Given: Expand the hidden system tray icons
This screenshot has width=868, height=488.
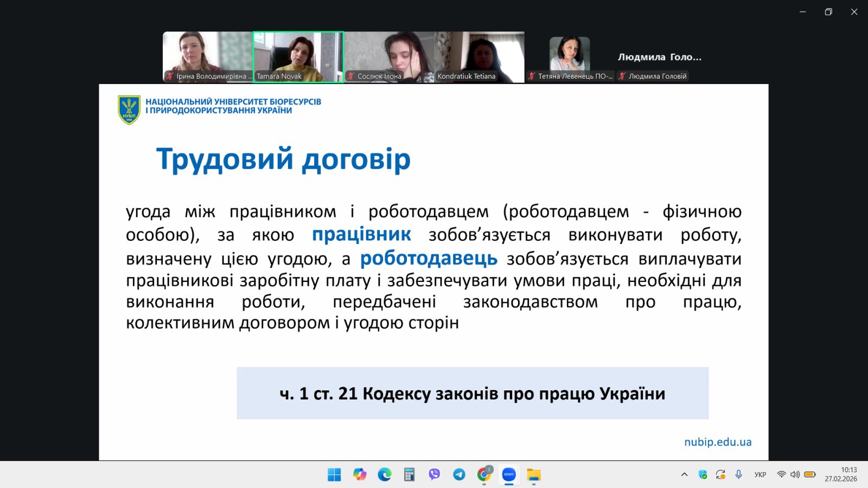Looking at the screenshot, I should point(684,474).
